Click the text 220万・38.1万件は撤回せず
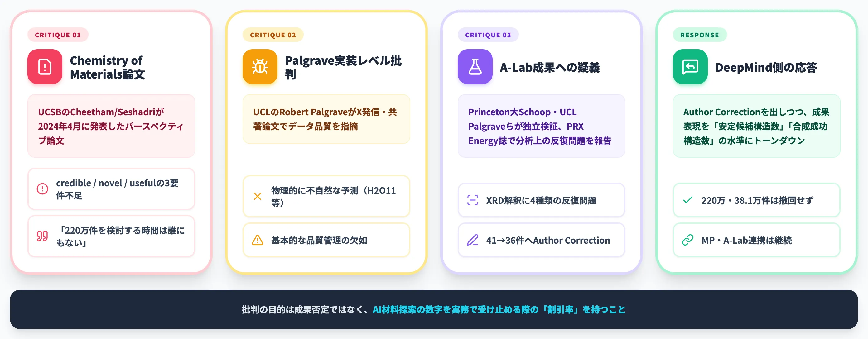Image resolution: width=868 pixels, height=339 pixels. pyautogui.click(x=757, y=200)
